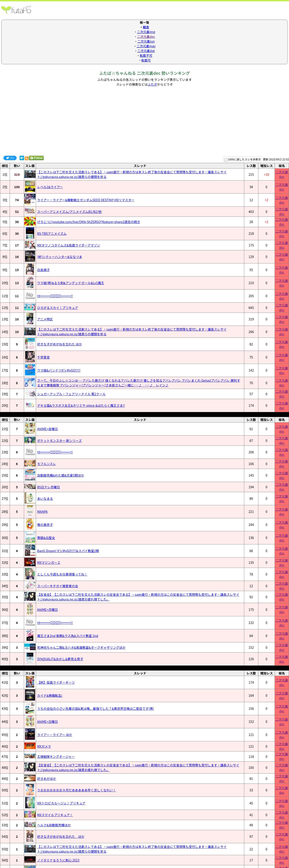Open the 二次元裏dec board link in the board list
This screenshot has height=868, width=289.
tap(146, 37)
